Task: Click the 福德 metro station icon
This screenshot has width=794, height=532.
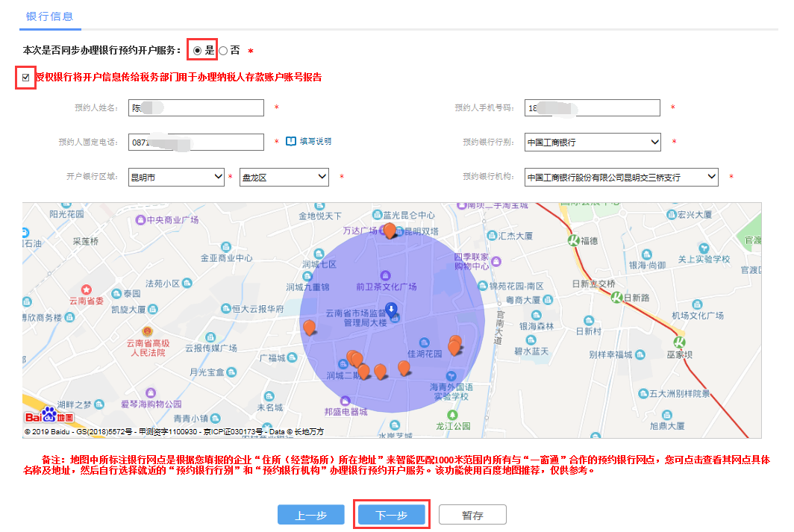Action: [x=573, y=240]
